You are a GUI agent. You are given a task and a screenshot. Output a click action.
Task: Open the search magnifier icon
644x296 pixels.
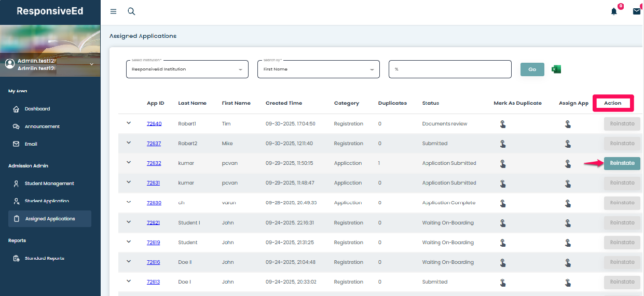click(x=131, y=11)
